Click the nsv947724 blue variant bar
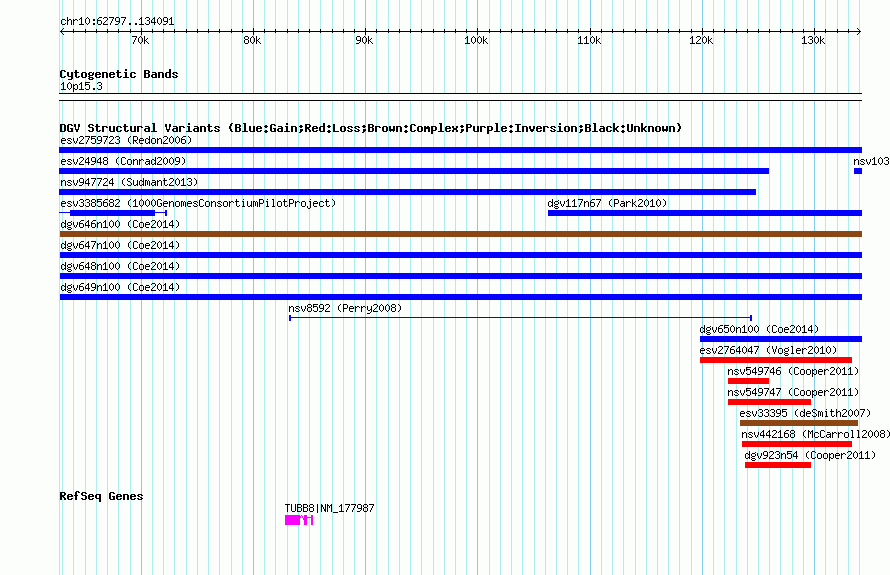 (x=408, y=192)
